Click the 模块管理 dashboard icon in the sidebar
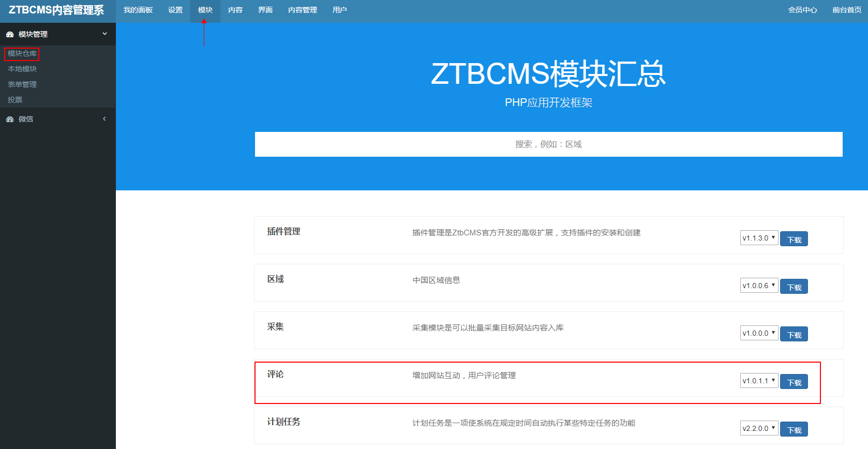Screen dimensions: 868x449 coord(10,34)
